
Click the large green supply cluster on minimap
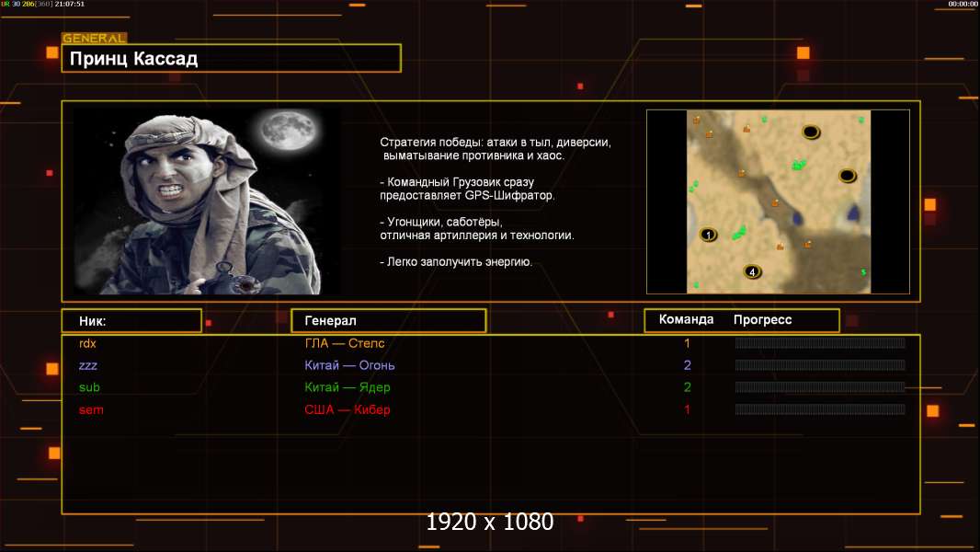798,165
